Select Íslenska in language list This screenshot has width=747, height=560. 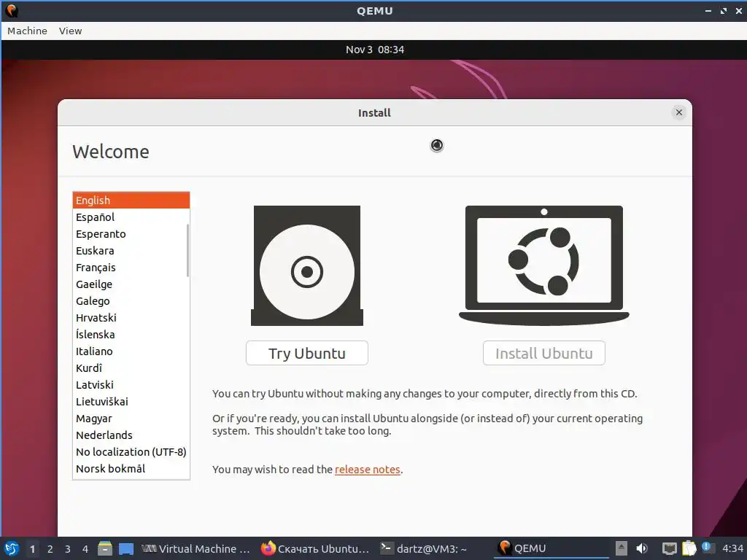point(131,334)
